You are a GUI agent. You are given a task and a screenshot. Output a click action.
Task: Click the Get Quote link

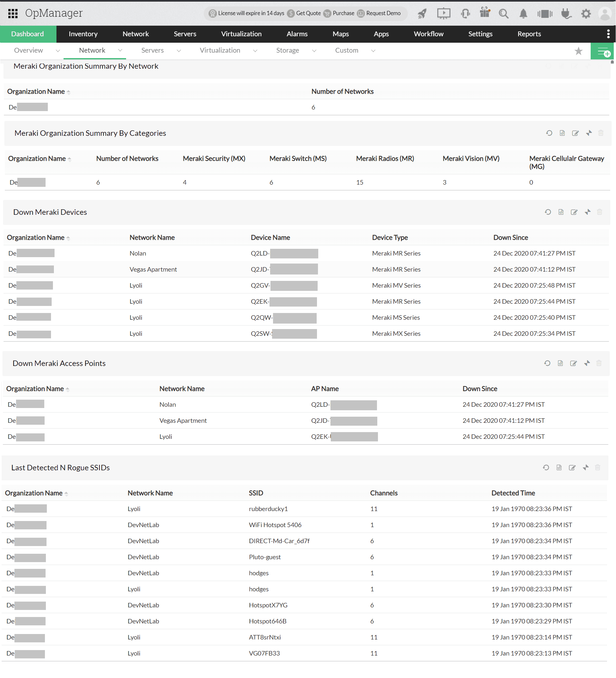pos(308,13)
